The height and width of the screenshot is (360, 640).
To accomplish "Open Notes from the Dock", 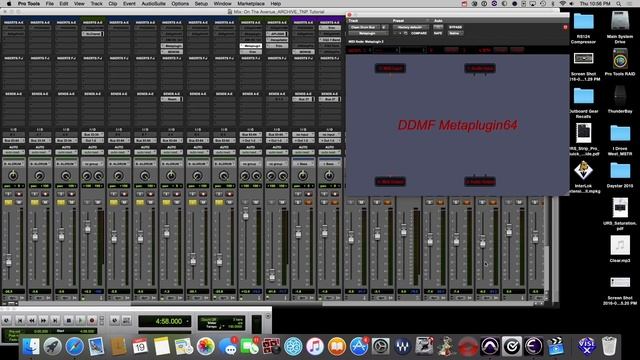I will pos(162,347).
